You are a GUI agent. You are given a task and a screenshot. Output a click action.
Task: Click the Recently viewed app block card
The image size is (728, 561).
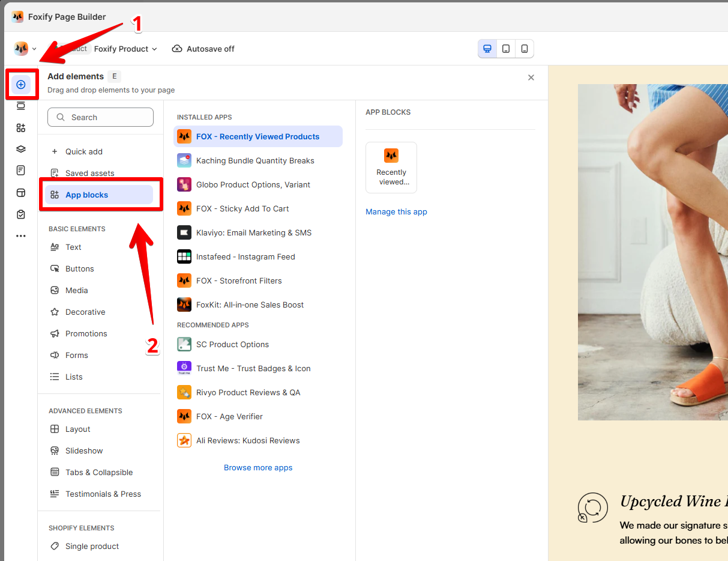pyautogui.click(x=391, y=168)
